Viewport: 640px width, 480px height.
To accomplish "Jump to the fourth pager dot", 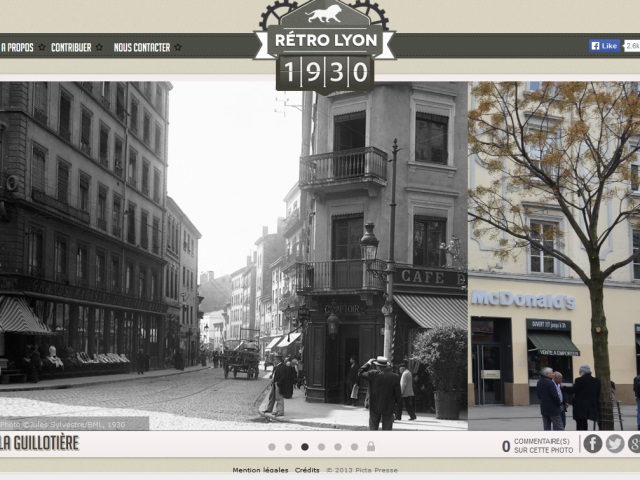I will click(321, 446).
